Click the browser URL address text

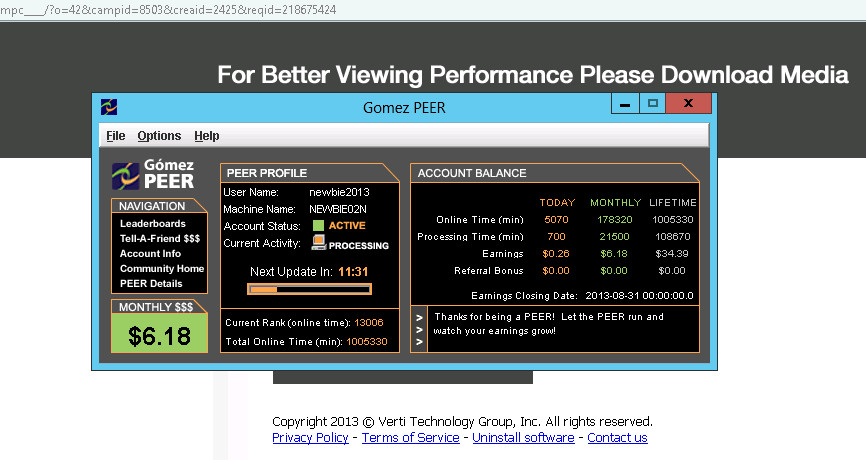coord(168,10)
